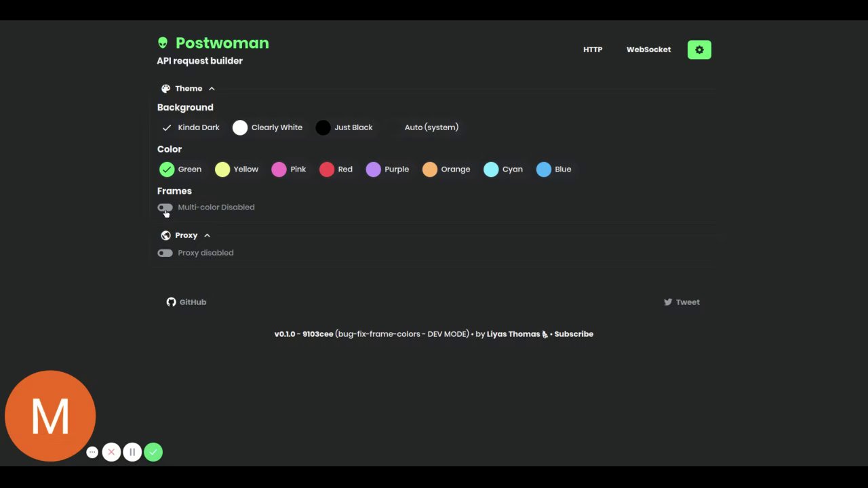Click the API request builder subtitle
This screenshot has width=868, height=488.
tap(200, 61)
